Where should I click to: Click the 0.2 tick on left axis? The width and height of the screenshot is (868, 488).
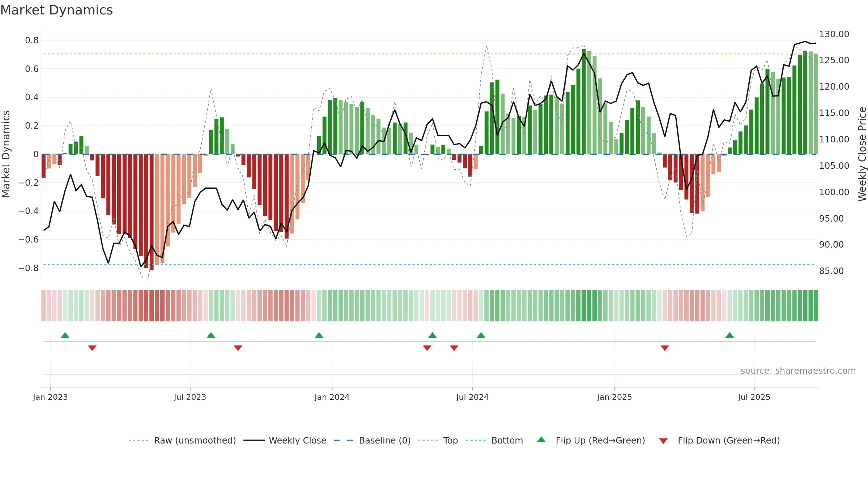tap(32, 126)
